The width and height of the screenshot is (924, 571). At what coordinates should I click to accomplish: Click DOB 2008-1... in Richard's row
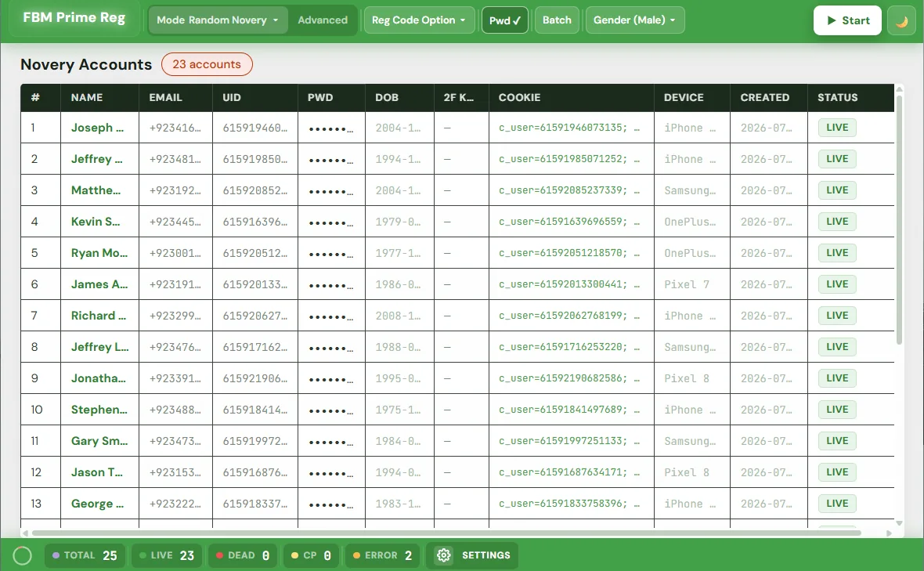(399, 316)
